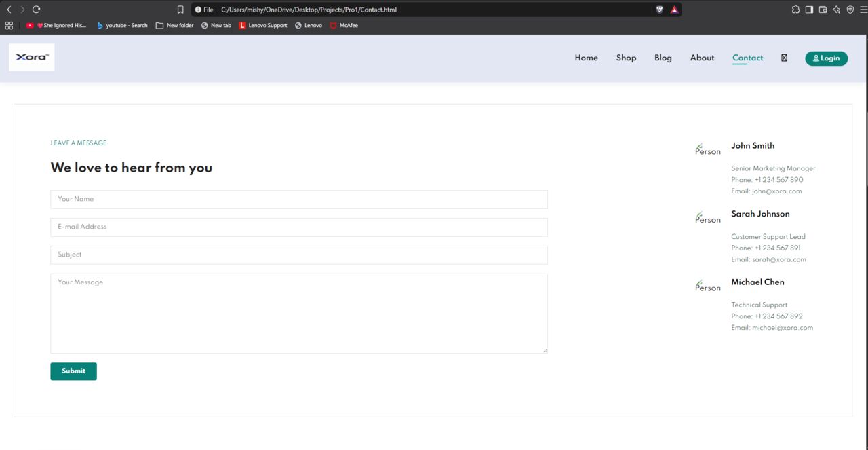Open Brave VPN shield icon
Screen dimensions: 868x450
850,10
